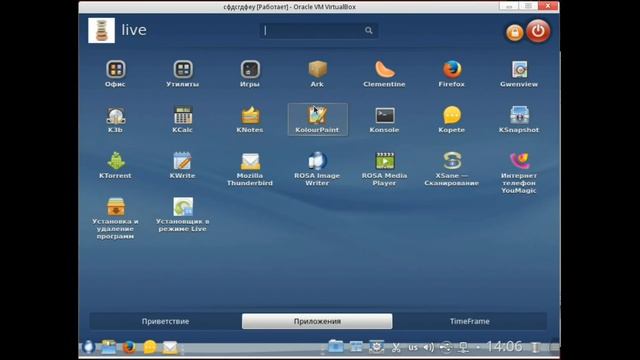Switch to the Приветствие tab
This screenshot has width=640, height=360.
click(x=165, y=321)
